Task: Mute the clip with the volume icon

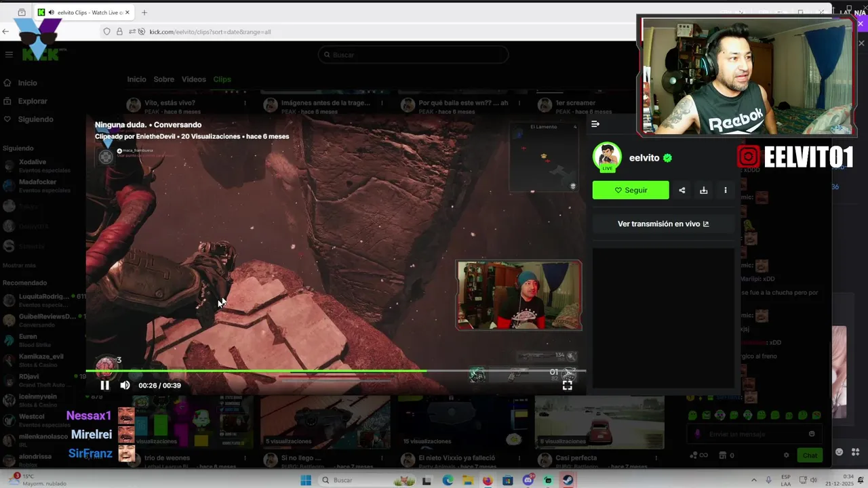Action: 125,385
